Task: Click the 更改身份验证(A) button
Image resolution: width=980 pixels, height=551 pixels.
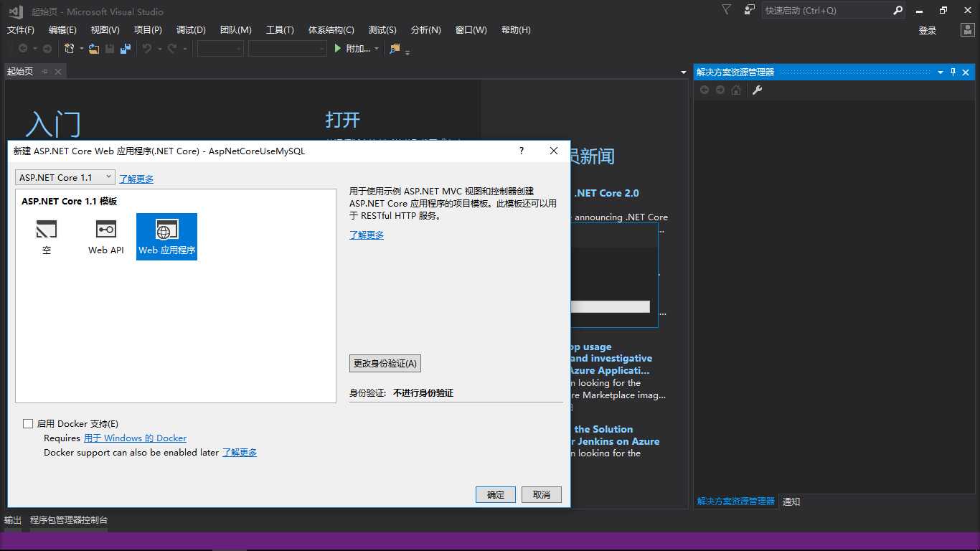Action: click(x=385, y=364)
